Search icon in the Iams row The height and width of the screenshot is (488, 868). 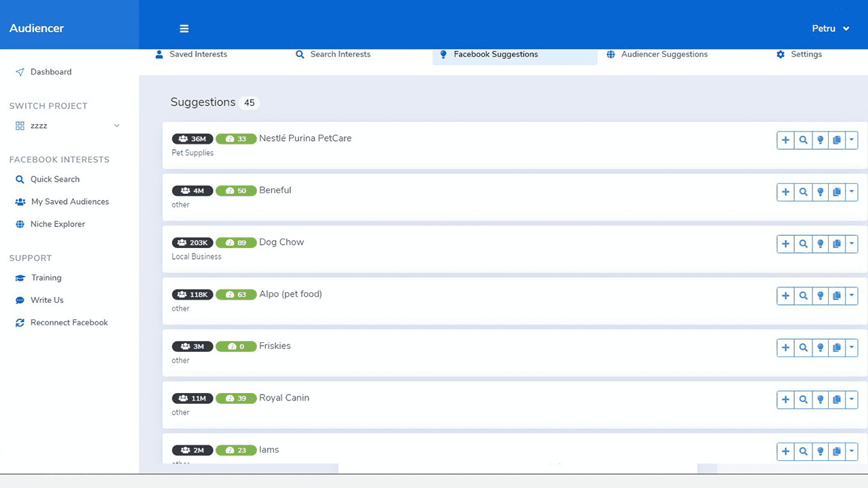803,451
